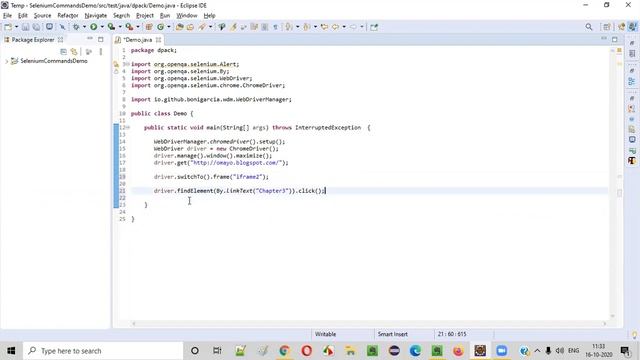Image resolution: width=640 pixels, height=360 pixels.
Task: Click the cursor position 21 : 60 : 615 status
Action: point(451,334)
